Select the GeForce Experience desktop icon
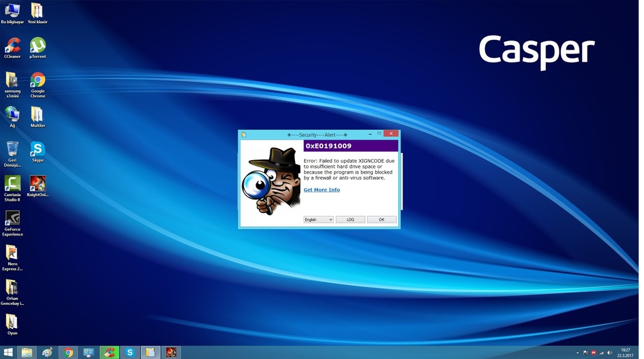 point(12,224)
